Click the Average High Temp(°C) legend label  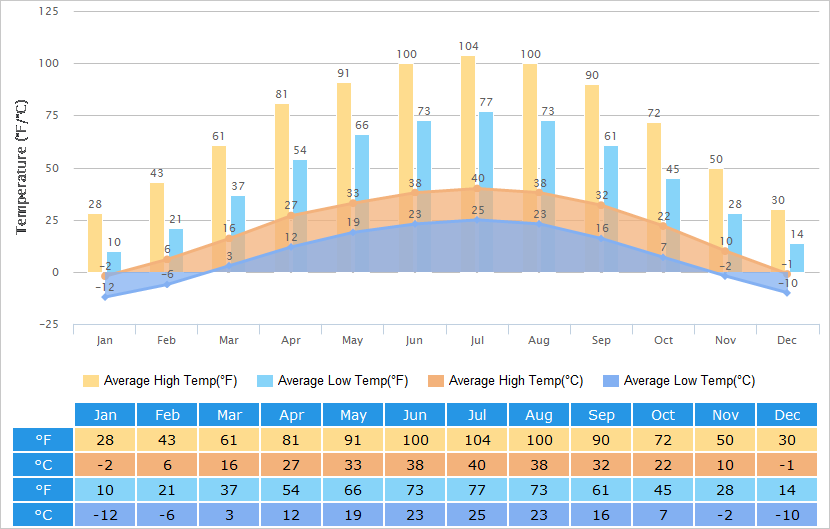coord(516,381)
